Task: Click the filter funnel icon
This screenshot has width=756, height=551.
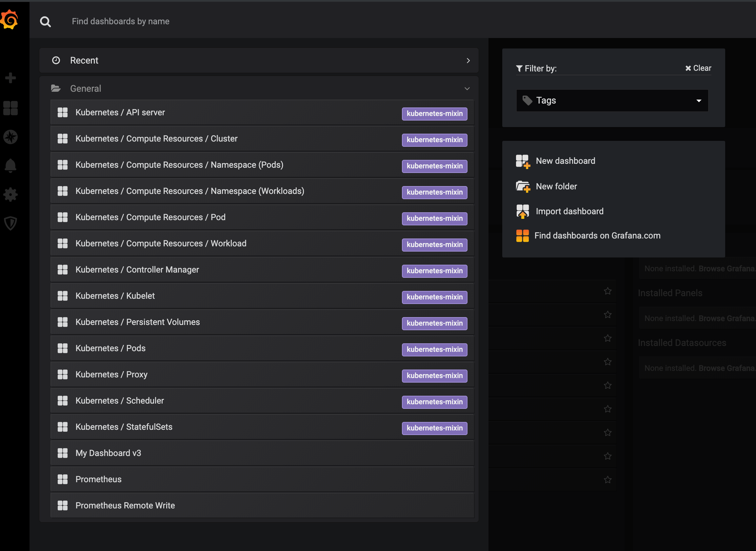Action: pyautogui.click(x=519, y=68)
